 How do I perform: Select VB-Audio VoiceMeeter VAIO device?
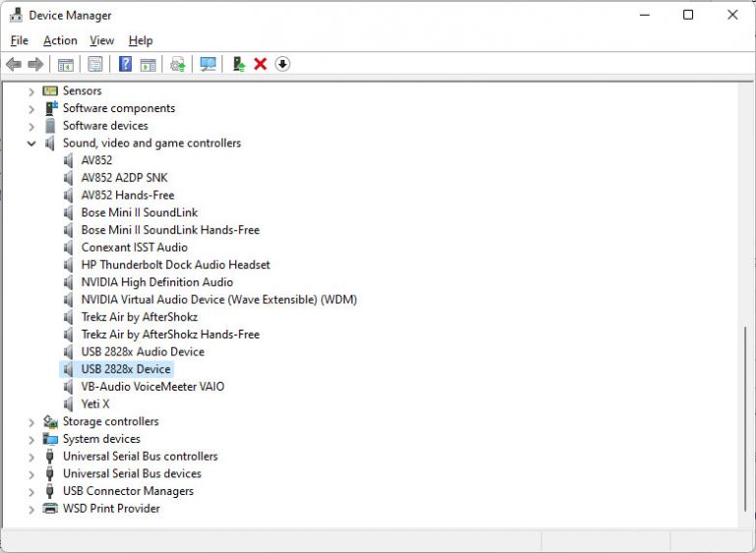point(153,387)
